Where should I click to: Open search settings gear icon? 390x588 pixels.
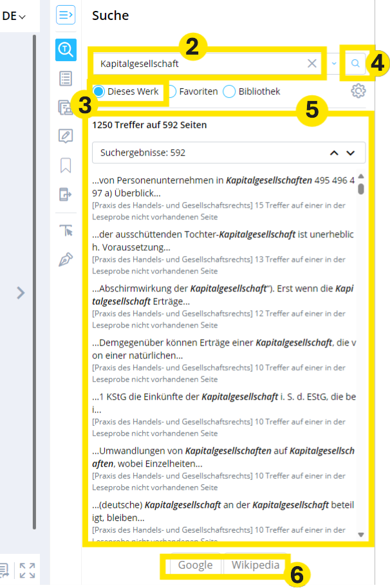[358, 91]
